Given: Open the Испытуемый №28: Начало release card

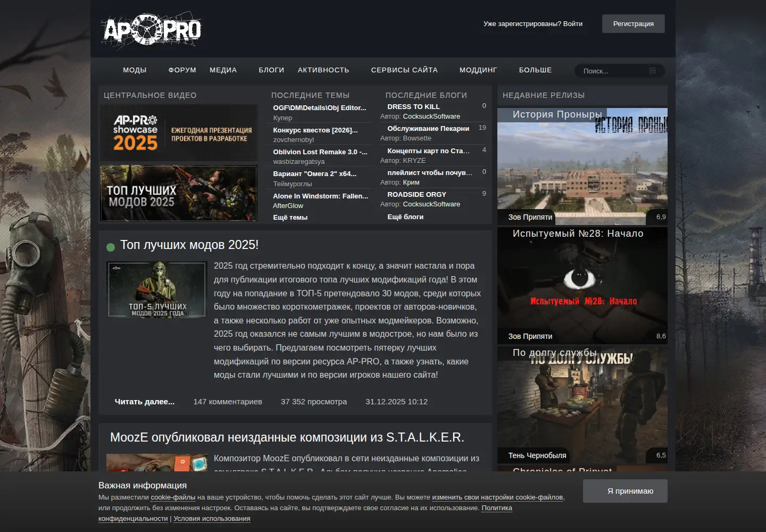Looking at the screenshot, I should coord(582,286).
